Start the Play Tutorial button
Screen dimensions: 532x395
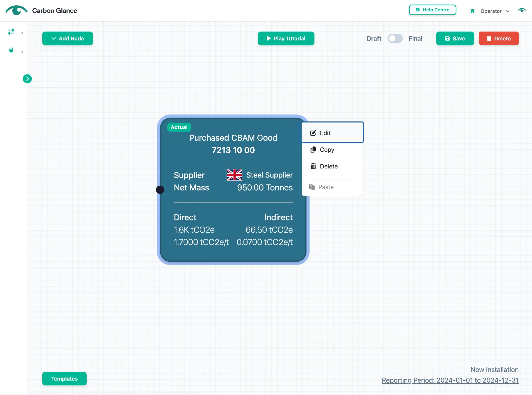pyautogui.click(x=286, y=38)
